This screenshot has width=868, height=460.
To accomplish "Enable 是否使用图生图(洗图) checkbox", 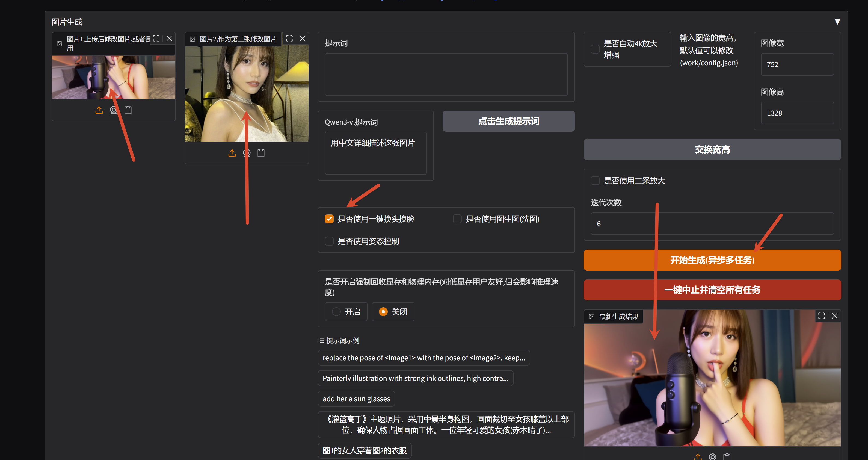I will pyautogui.click(x=457, y=219).
